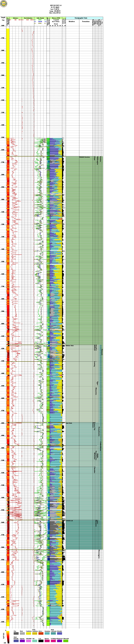This screenshot has width=134, height=644.
Task: Click the Depth Log column header
Action: point(3,19)
